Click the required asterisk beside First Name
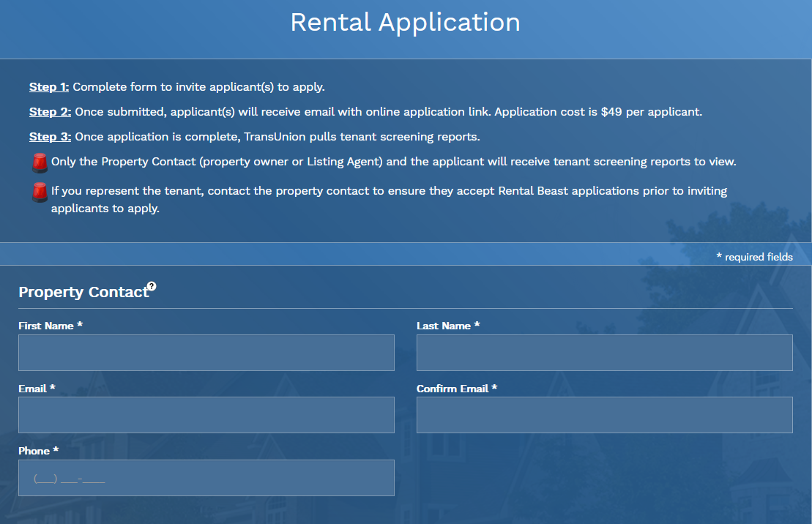Image resolution: width=812 pixels, height=524 pixels. [83, 325]
